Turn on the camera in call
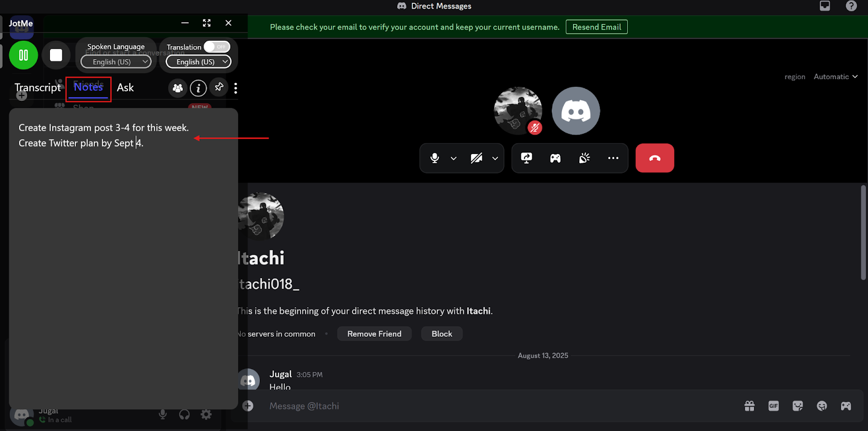This screenshot has width=868, height=431. coord(476,158)
